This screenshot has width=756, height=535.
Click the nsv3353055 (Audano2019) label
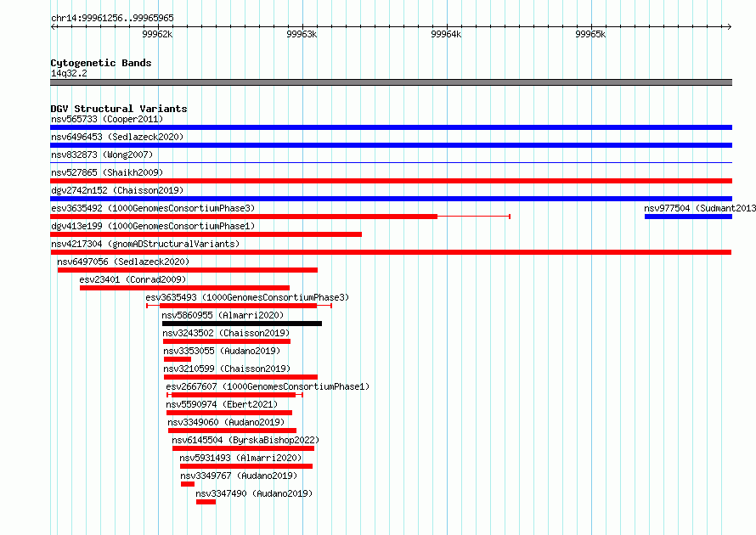coord(222,351)
